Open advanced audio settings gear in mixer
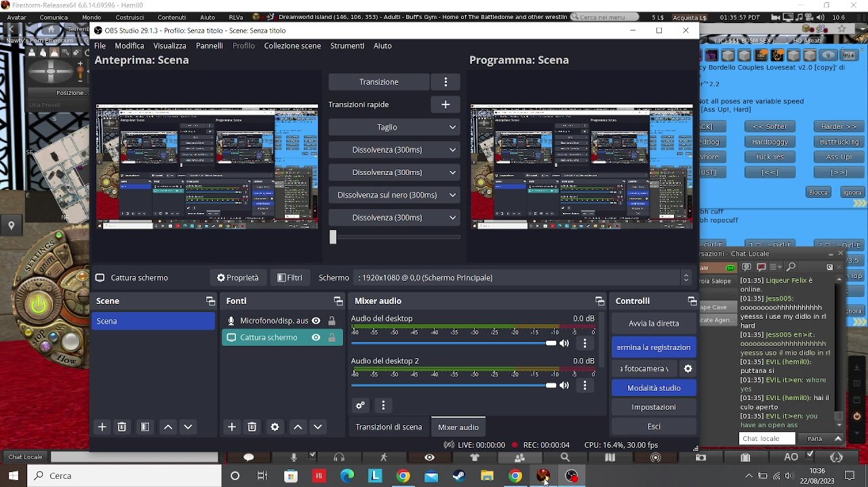This screenshot has width=868, height=487. 360,405
